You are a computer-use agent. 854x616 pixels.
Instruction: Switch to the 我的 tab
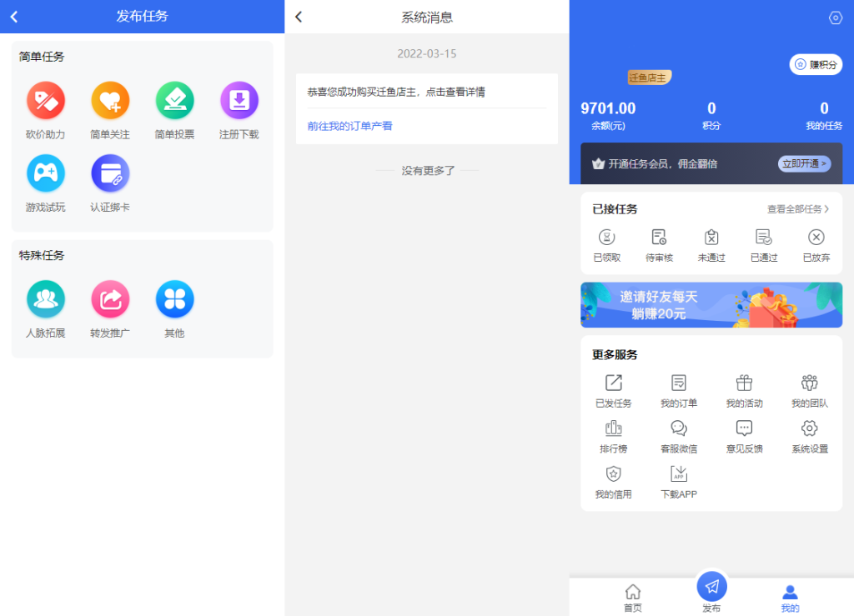(790, 595)
